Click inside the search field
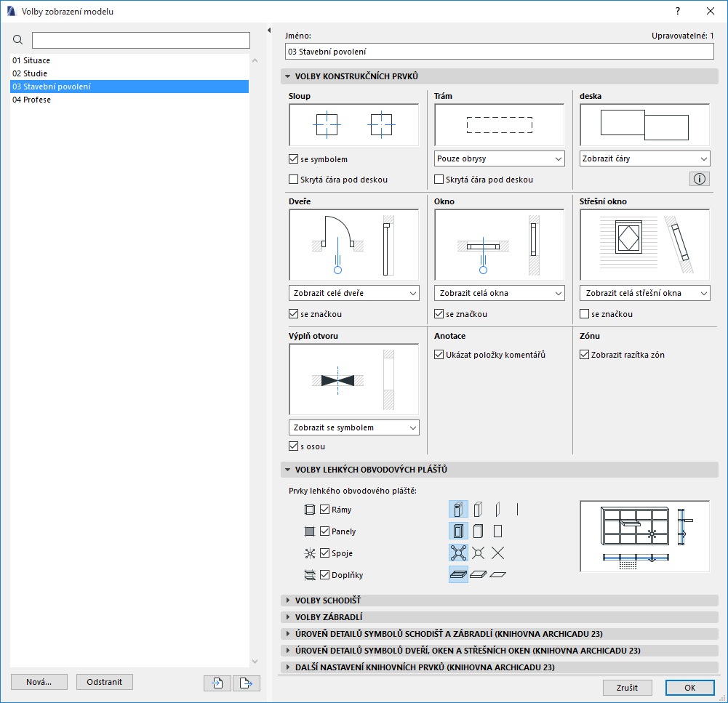 click(x=140, y=40)
